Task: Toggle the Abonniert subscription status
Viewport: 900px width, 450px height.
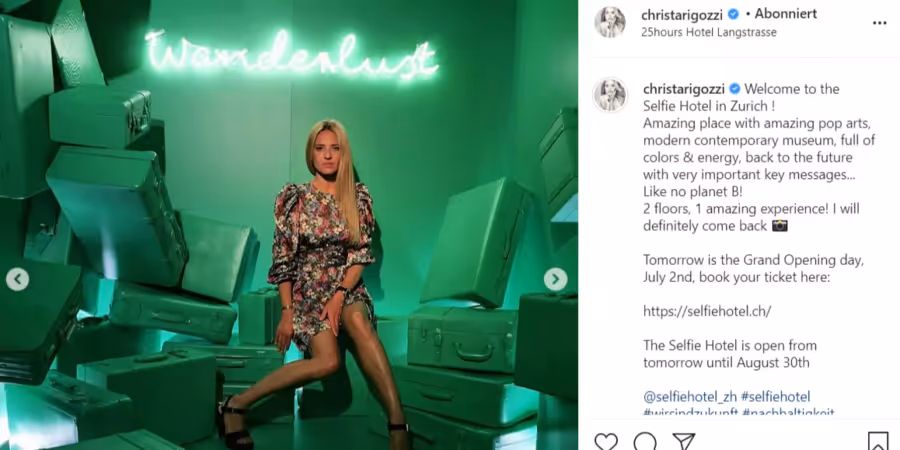Action: point(785,14)
